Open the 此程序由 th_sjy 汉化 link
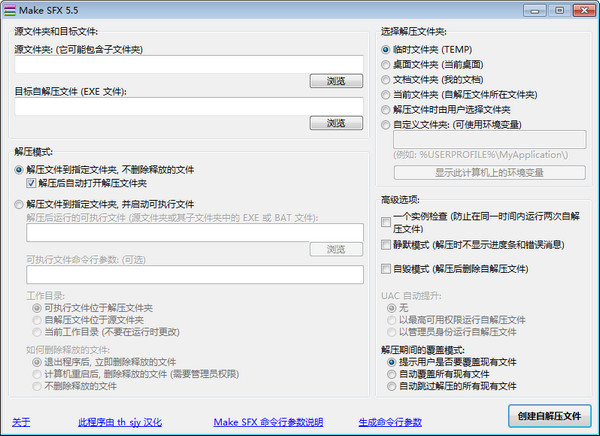 coord(120,422)
